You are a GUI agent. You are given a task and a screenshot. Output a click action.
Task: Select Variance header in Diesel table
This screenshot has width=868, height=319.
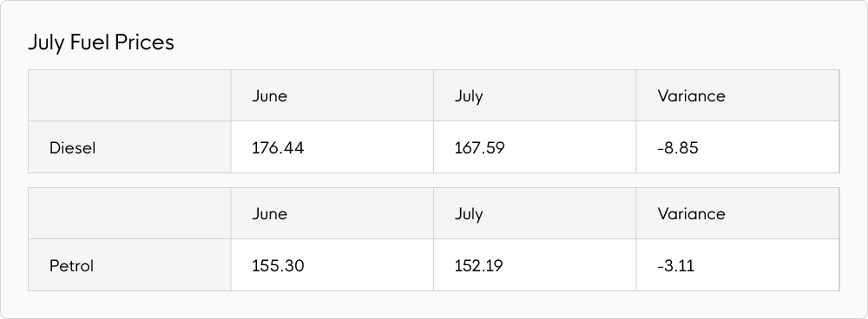coord(692,96)
